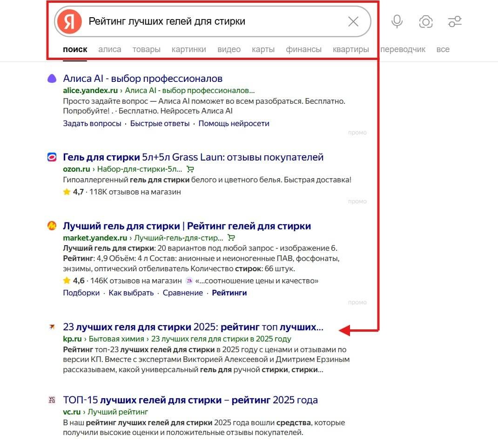Expand the все menu
The width and height of the screenshot is (498, 448).
pos(443,49)
